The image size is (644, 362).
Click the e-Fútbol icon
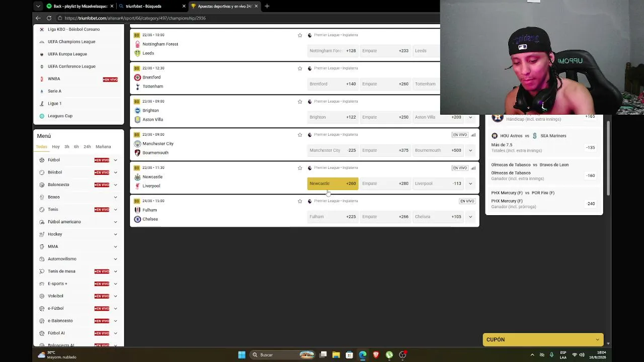[42, 308]
